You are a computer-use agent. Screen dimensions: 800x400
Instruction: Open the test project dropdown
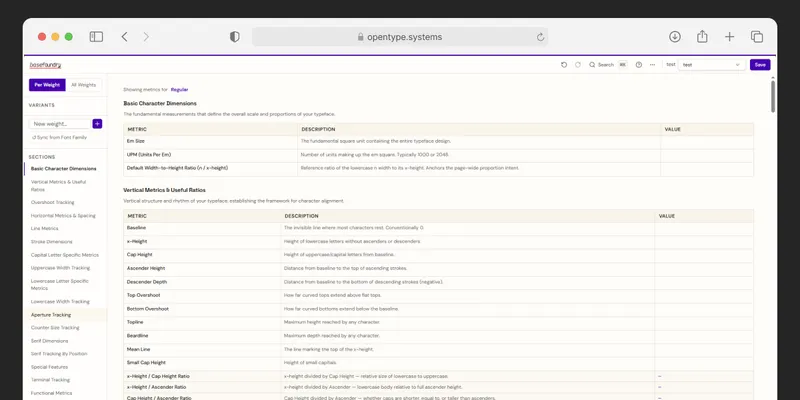712,65
